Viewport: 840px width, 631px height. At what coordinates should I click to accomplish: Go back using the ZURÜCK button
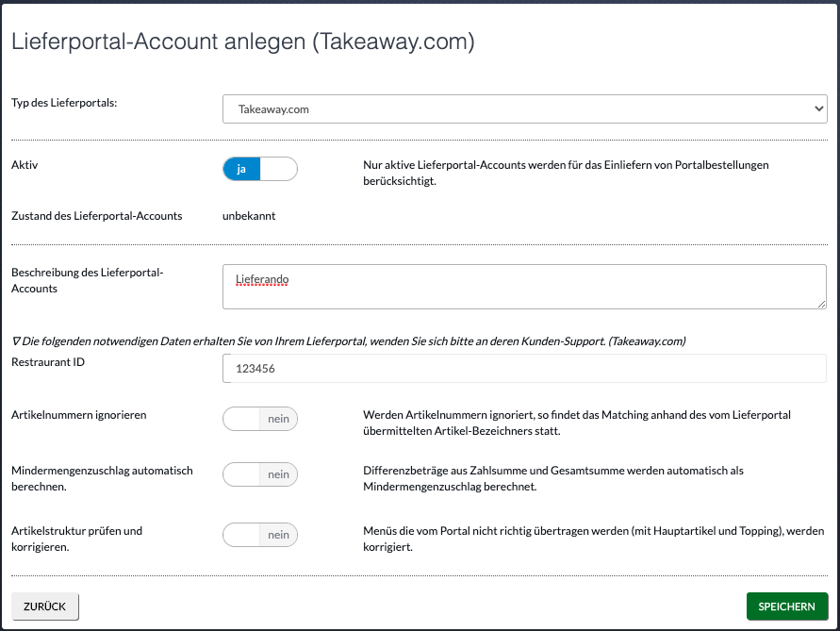[45, 606]
